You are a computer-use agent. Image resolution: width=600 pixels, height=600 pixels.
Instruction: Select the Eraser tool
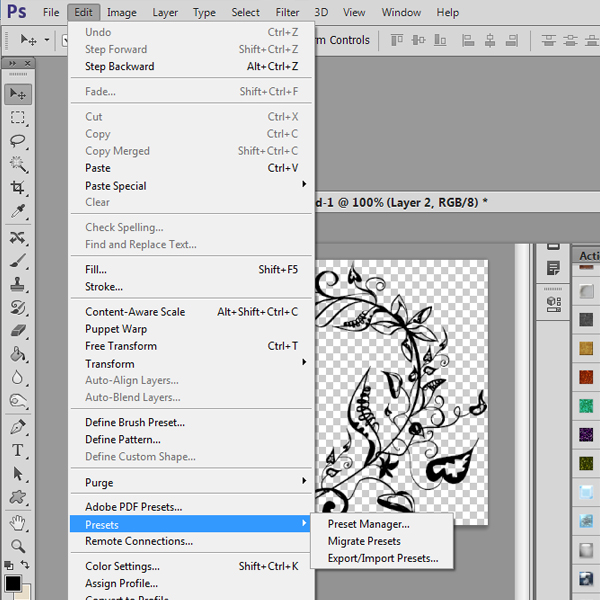point(18,331)
